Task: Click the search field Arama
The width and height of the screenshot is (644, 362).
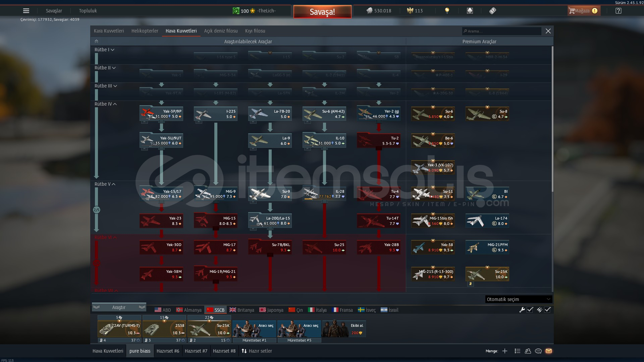Action: [501, 31]
